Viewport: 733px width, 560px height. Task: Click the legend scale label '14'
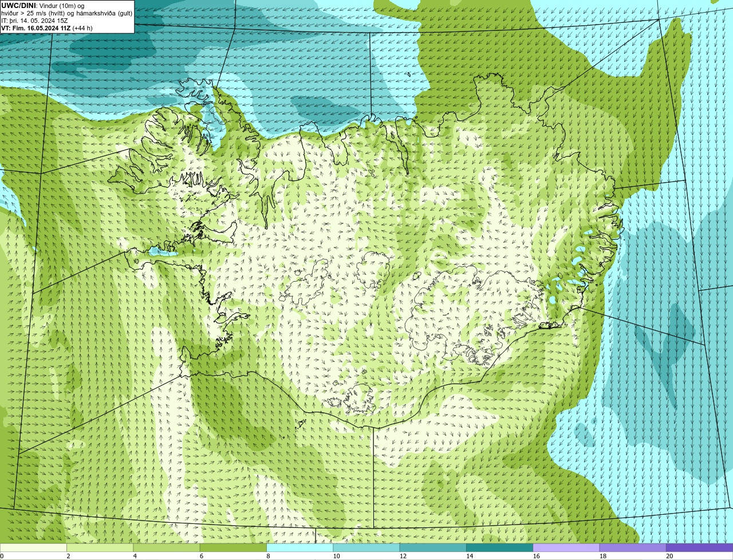click(x=470, y=556)
